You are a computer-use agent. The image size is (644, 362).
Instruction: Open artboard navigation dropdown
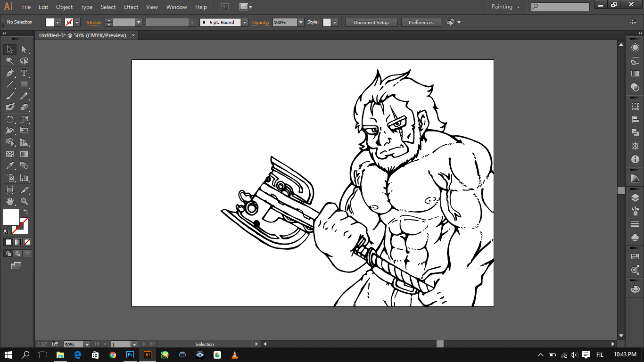(x=134, y=345)
